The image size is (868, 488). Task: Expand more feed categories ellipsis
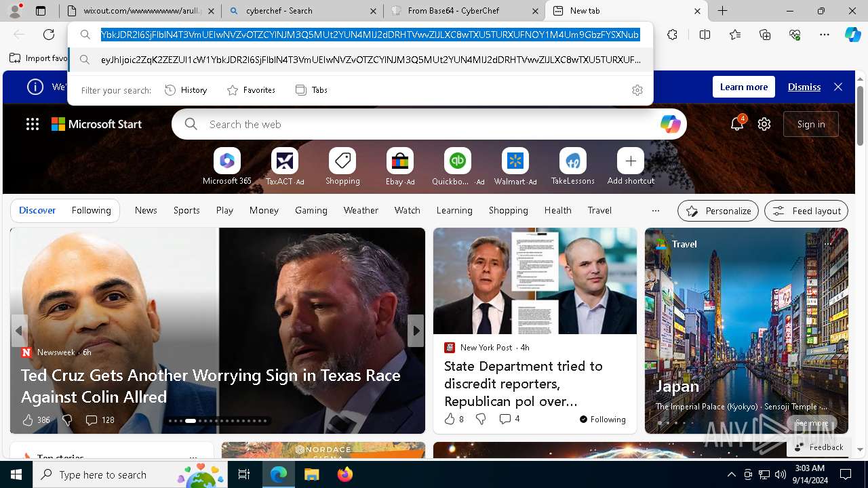tap(655, 211)
